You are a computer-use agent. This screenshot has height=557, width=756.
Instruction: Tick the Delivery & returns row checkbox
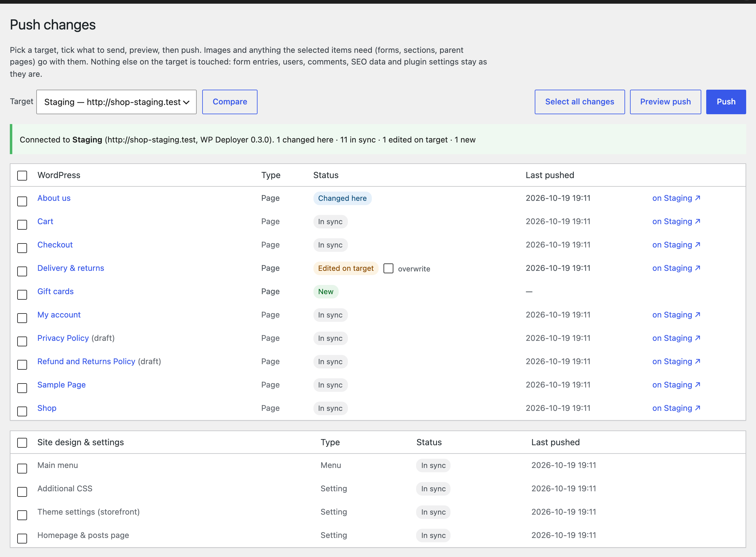22,271
